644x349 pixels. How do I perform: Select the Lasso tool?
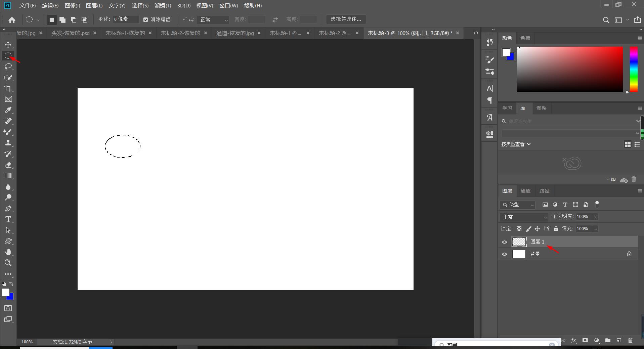point(8,67)
